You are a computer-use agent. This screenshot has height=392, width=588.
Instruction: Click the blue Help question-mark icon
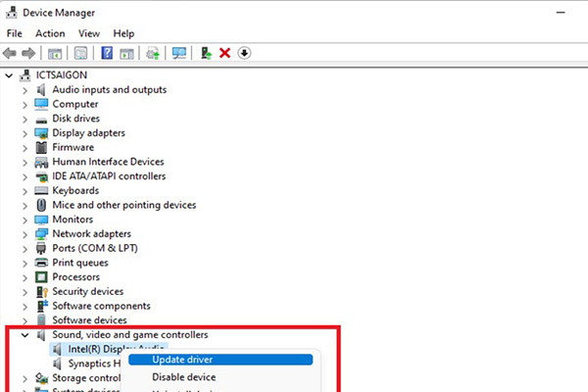pos(107,53)
